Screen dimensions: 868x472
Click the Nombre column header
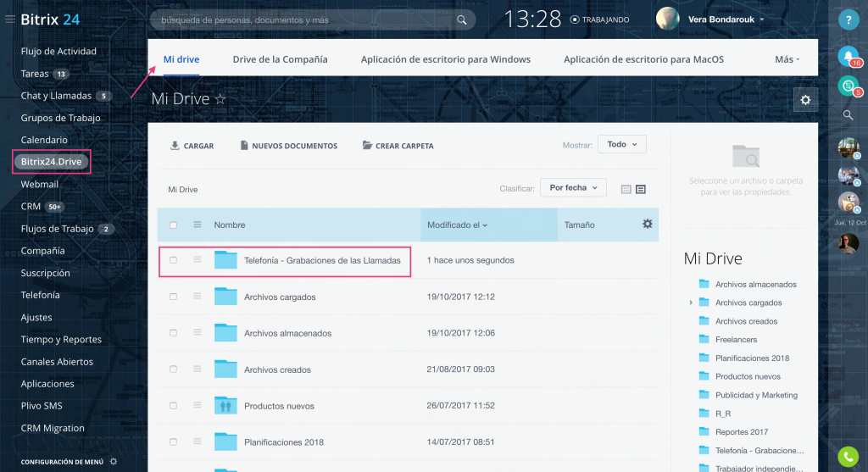click(230, 225)
